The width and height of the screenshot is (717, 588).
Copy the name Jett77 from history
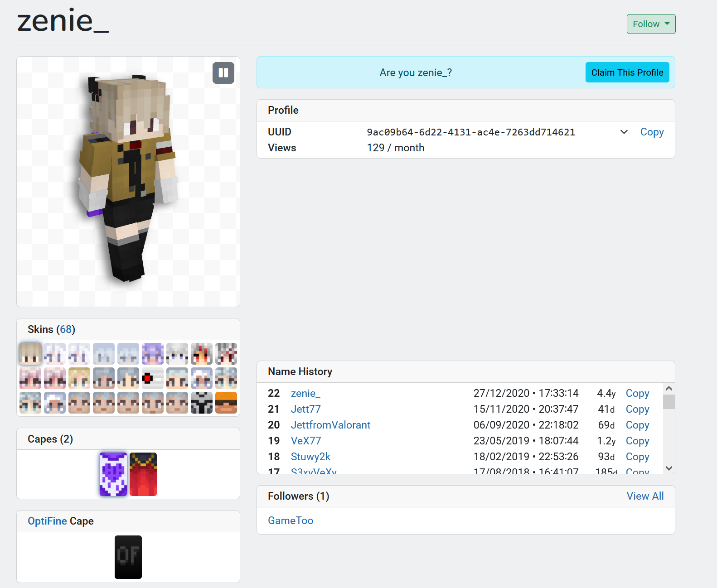[x=637, y=409]
